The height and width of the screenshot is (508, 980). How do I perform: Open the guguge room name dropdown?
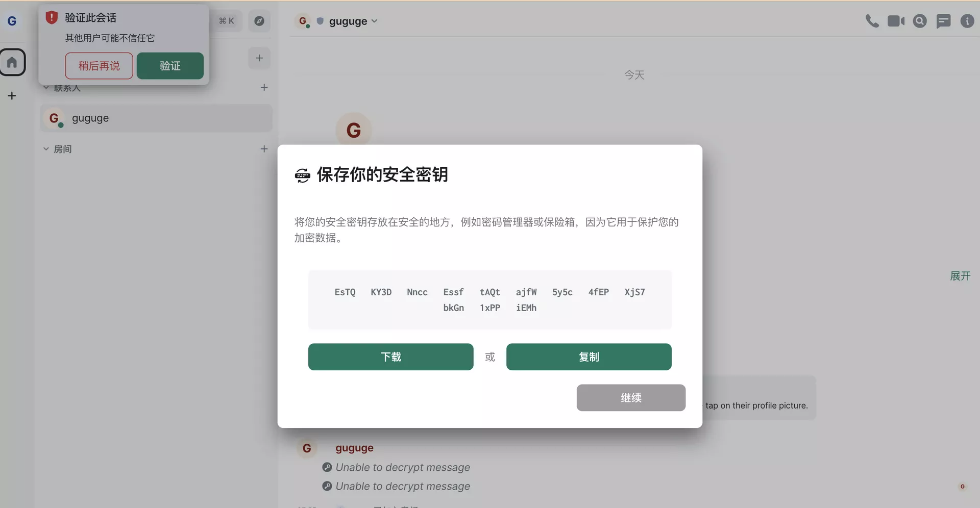(353, 21)
